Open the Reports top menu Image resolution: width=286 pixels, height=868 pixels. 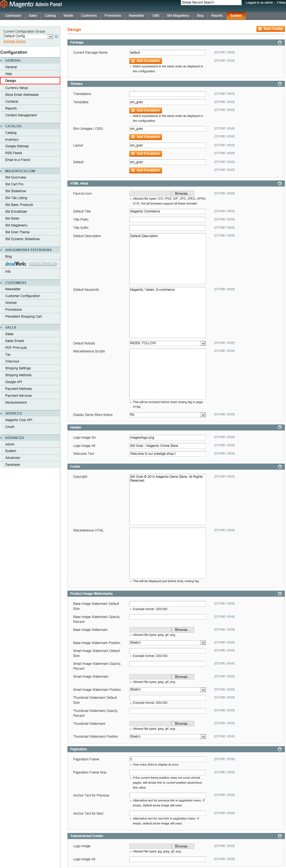coord(217,16)
